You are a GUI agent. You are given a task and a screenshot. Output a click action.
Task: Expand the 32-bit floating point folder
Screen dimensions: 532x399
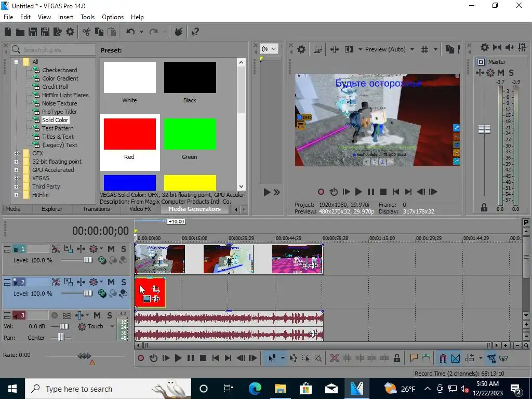point(16,162)
